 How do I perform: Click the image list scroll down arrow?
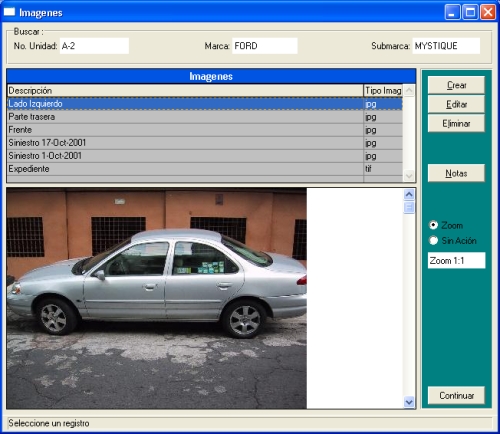tap(409, 176)
